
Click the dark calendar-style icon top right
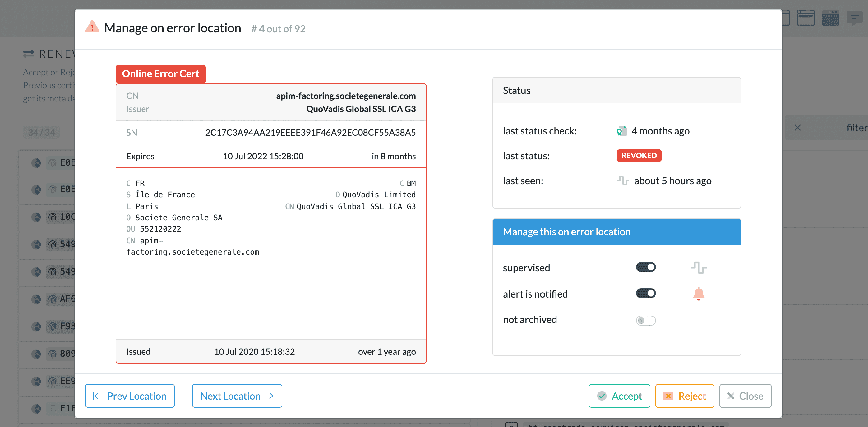tap(830, 17)
